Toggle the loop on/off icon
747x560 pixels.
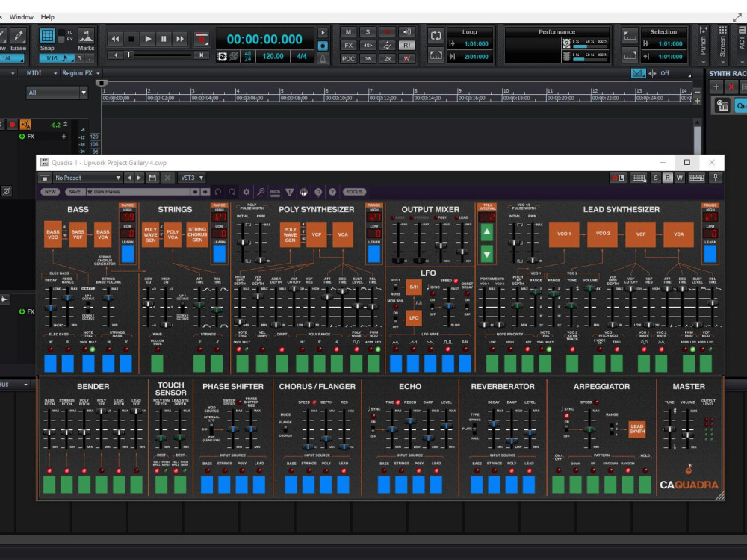[436, 35]
